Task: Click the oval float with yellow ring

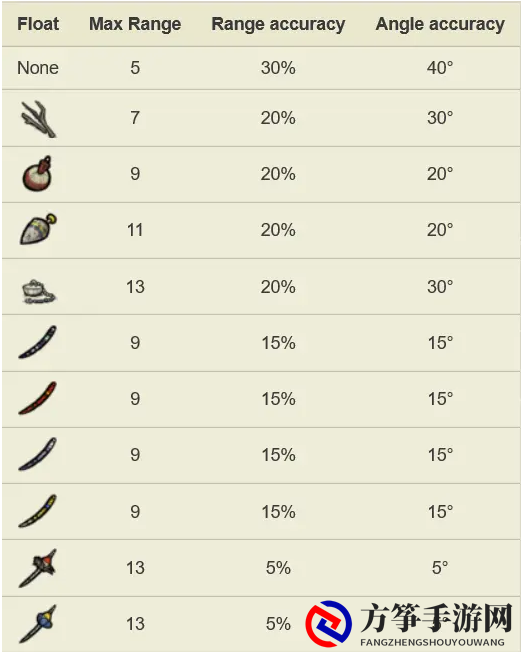Action: (x=38, y=229)
